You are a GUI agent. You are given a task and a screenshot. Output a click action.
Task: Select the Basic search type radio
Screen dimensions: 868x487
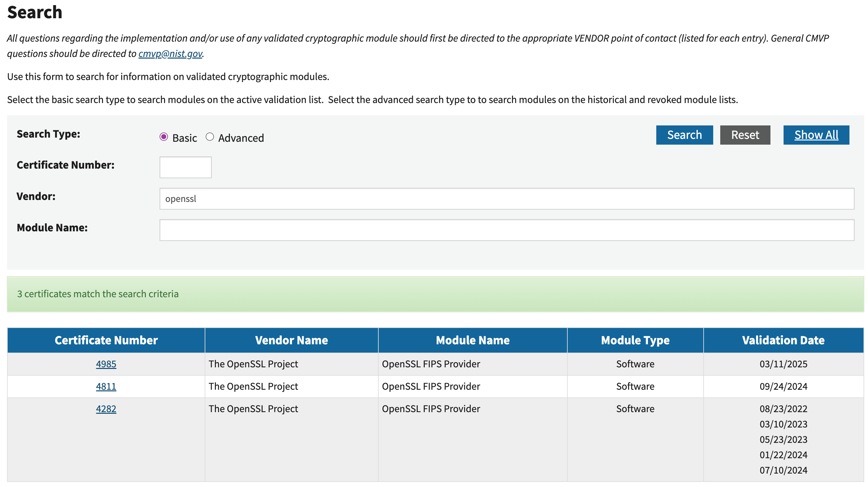164,137
